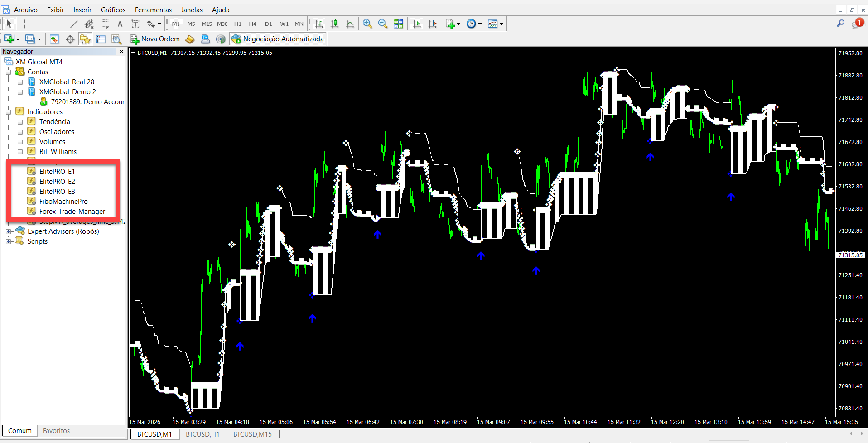Click the zoom in magnifier icon

click(x=367, y=24)
